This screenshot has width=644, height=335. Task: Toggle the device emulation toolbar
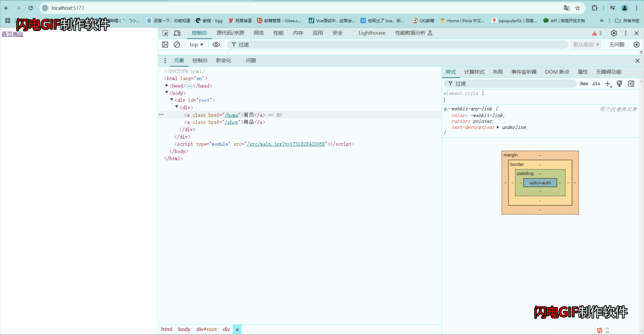(177, 33)
